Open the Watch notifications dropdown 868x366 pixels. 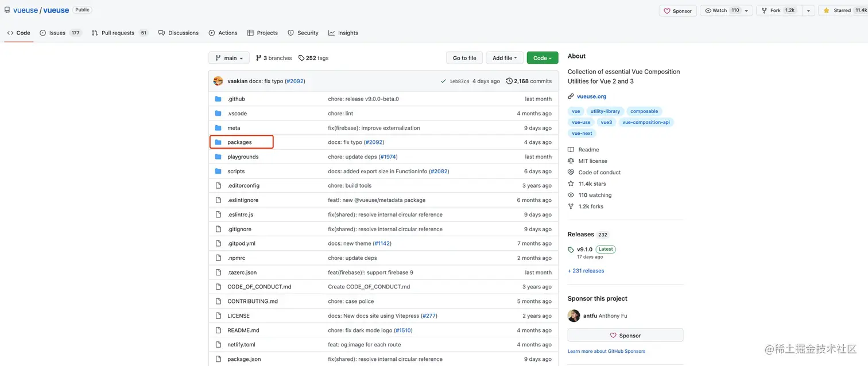pyautogui.click(x=726, y=10)
